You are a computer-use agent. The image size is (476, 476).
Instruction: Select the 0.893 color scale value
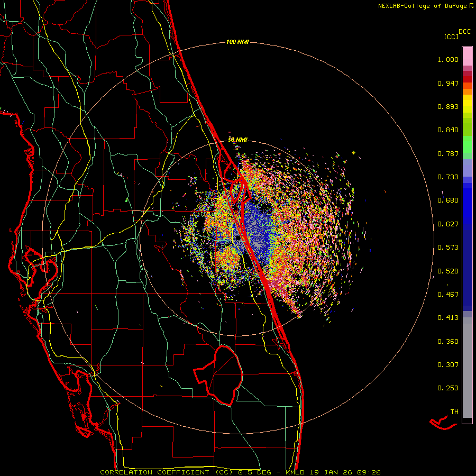(x=448, y=106)
